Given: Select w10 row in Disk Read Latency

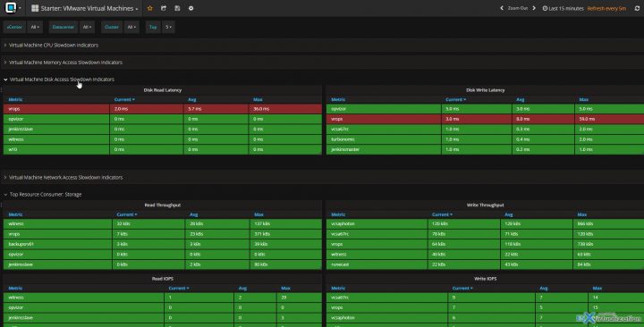Looking at the screenshot, I should pos(163,149).
